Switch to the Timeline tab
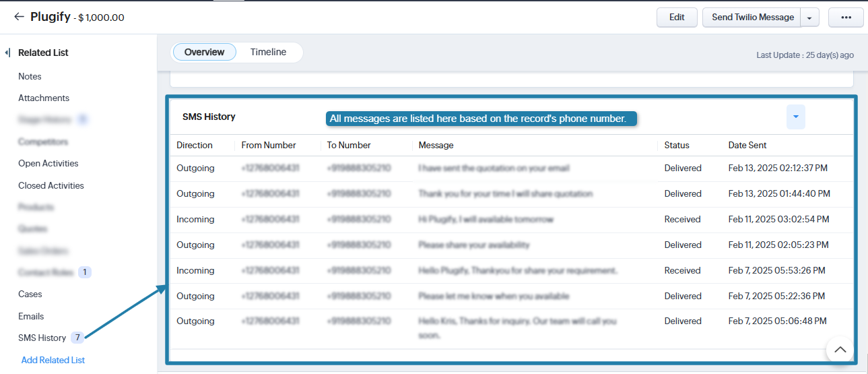This screenshot has height=374, width=868. [268, 52]
